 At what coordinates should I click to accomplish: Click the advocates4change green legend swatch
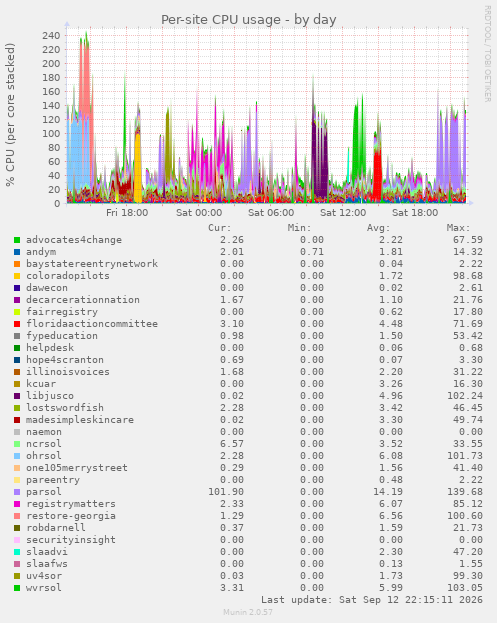point(17,240)
